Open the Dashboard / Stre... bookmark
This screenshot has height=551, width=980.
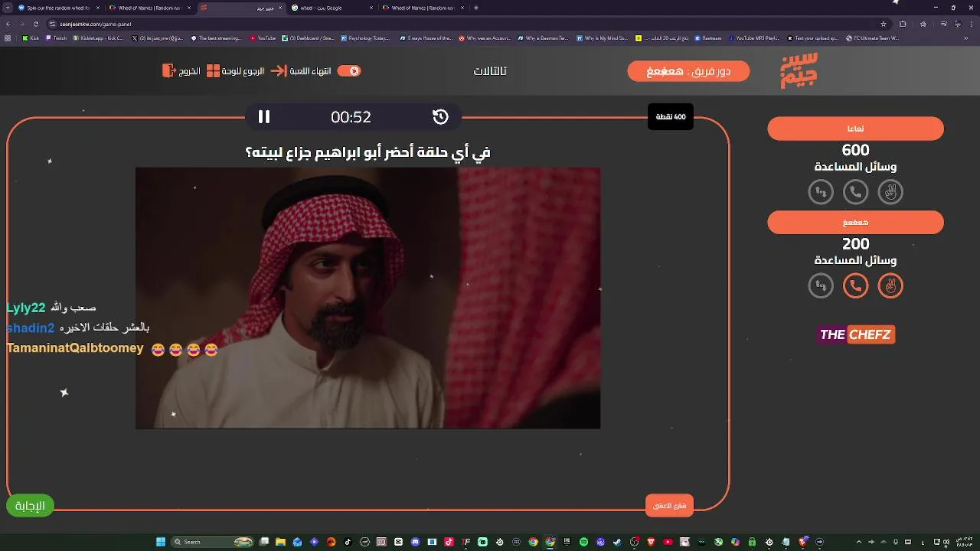pos(308,37)
